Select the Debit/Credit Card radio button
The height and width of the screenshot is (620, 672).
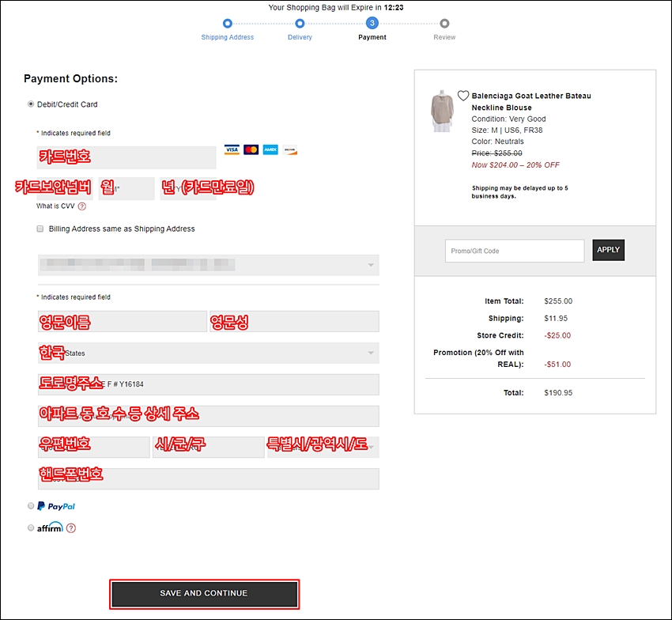point(31,104)
